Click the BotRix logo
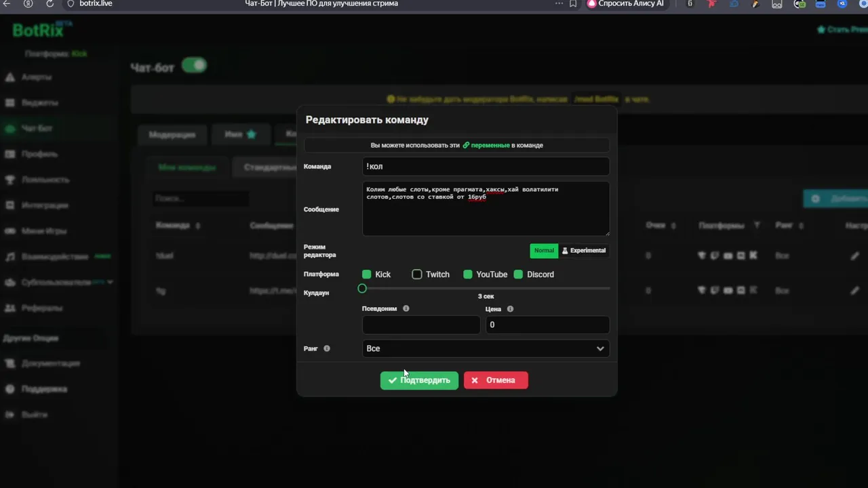Screen dimensions: 868x488 click(x=42, y=30)
